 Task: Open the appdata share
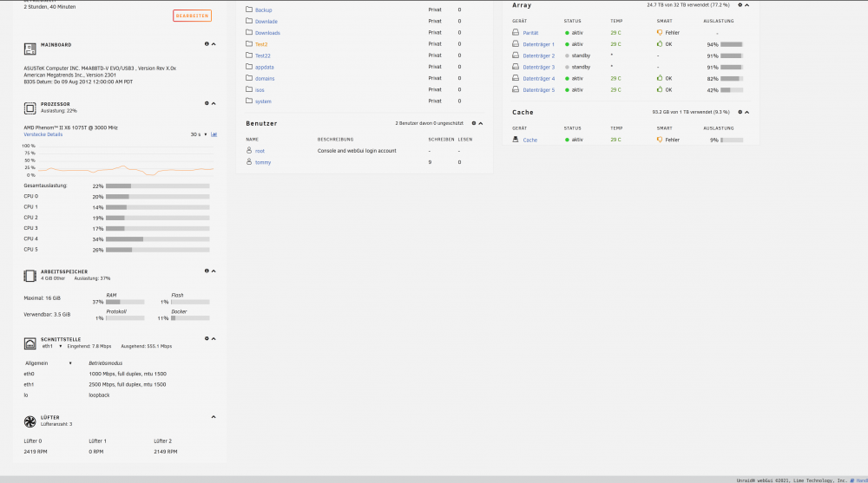coord(265,67)
